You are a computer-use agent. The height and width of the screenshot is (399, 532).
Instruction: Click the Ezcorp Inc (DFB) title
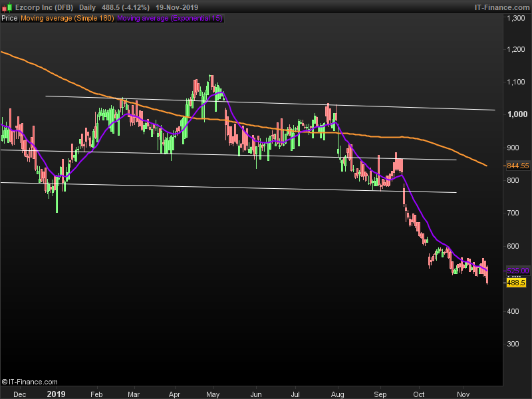point(44,7)
